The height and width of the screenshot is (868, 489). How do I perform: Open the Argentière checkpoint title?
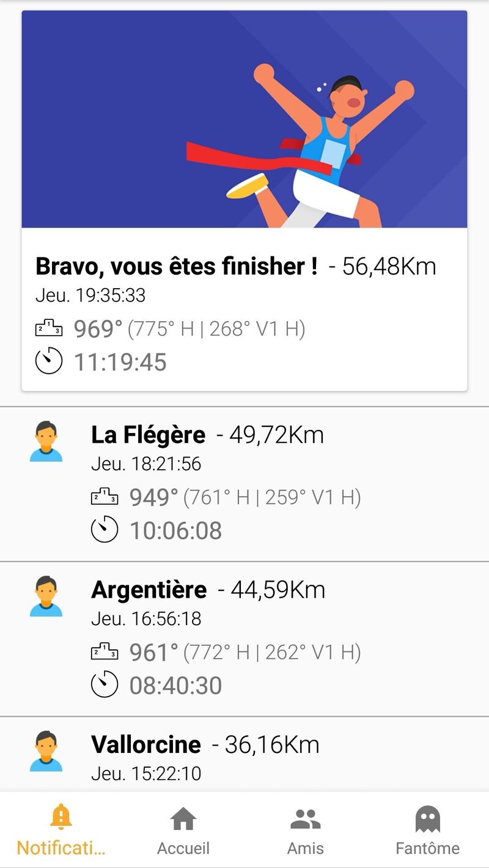(149, 590)
